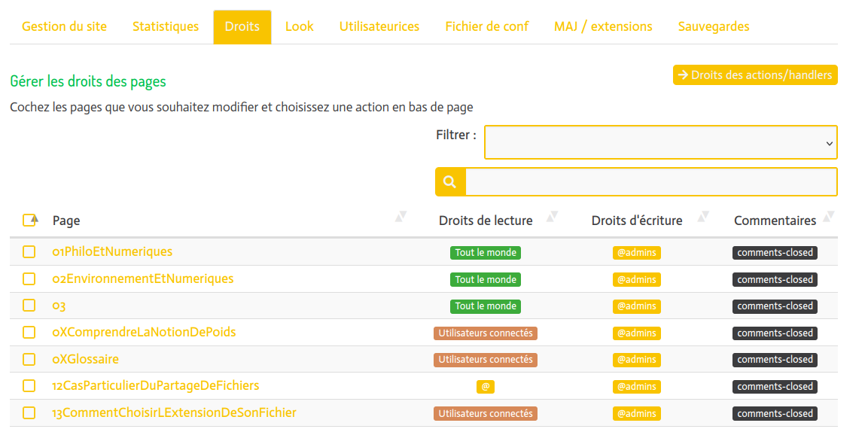Go to the Sauvegardes tab

tap(714, 26)
